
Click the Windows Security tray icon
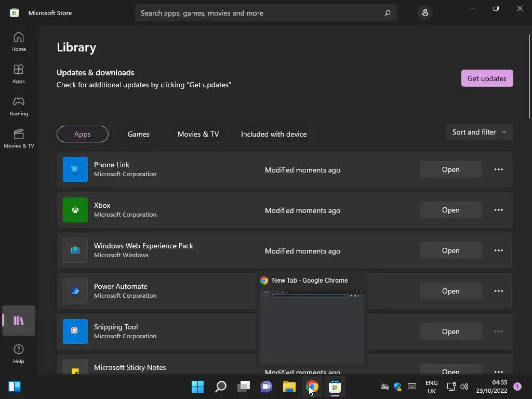tap(397, 387)
